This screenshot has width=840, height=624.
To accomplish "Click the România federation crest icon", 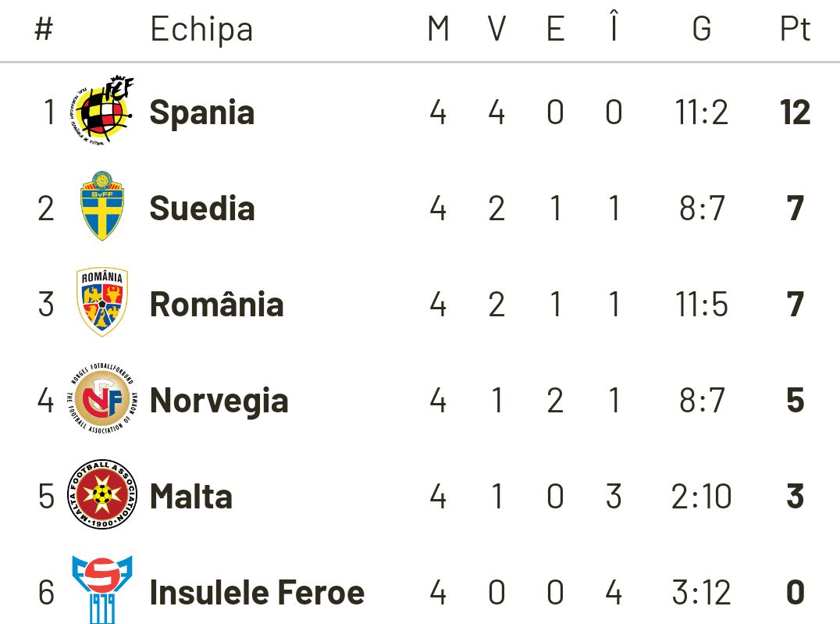I will (102, 303).
